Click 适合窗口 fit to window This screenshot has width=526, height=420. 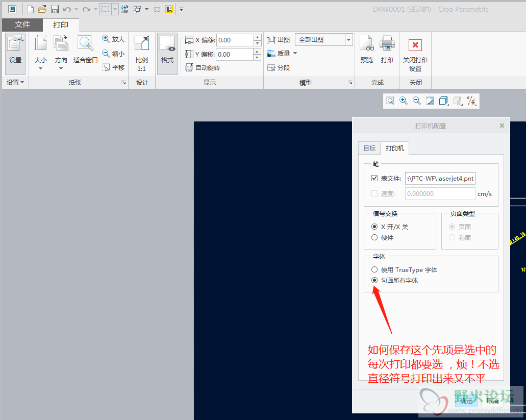click(86, 50)
